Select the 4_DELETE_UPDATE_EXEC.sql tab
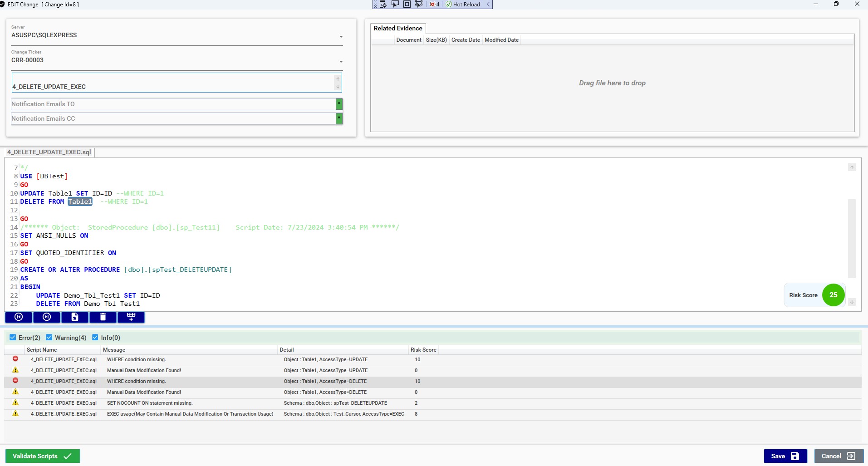 click(49, 152)
